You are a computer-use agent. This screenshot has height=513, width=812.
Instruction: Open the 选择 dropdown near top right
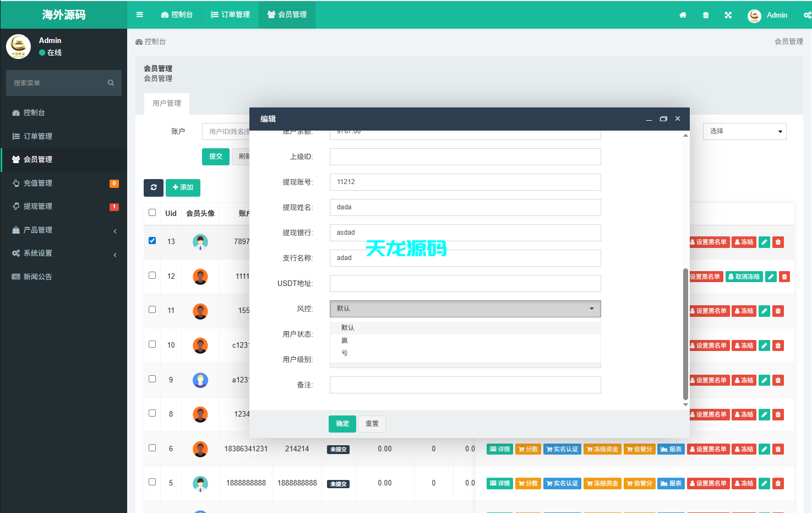point(744,131)
